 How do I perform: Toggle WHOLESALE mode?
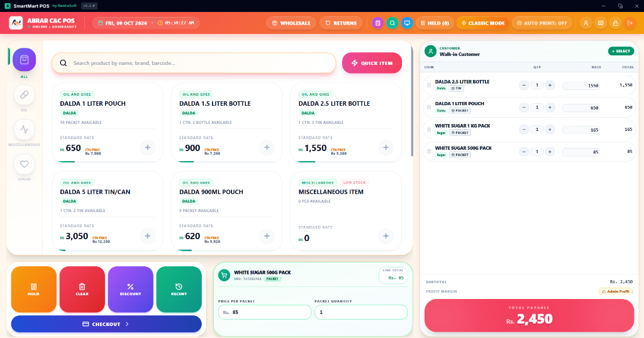point(291,23)
